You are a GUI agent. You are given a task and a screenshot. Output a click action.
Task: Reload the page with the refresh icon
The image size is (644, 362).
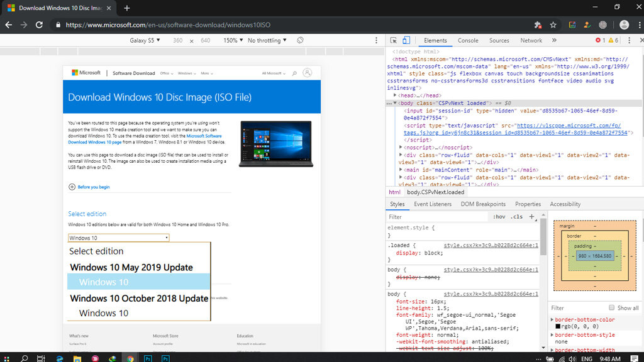tap(39, 25)
